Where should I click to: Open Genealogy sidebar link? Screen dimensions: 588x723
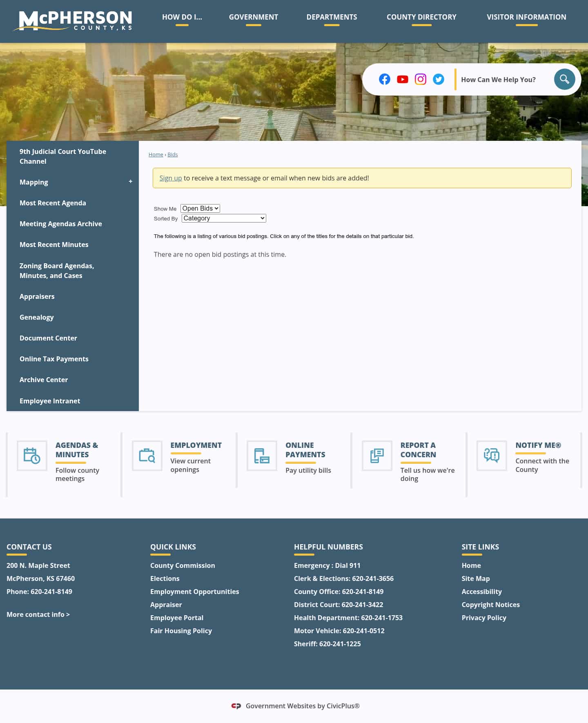coord(73,317)
